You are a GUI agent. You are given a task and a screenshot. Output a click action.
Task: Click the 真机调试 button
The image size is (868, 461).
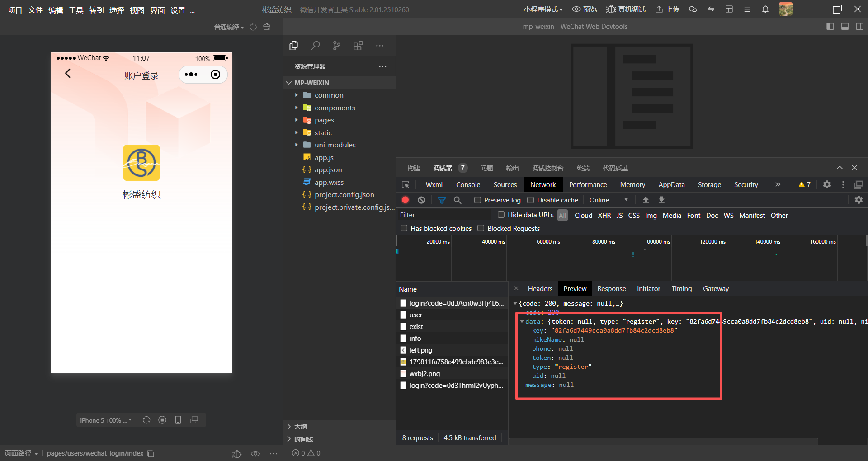[626, 9]
